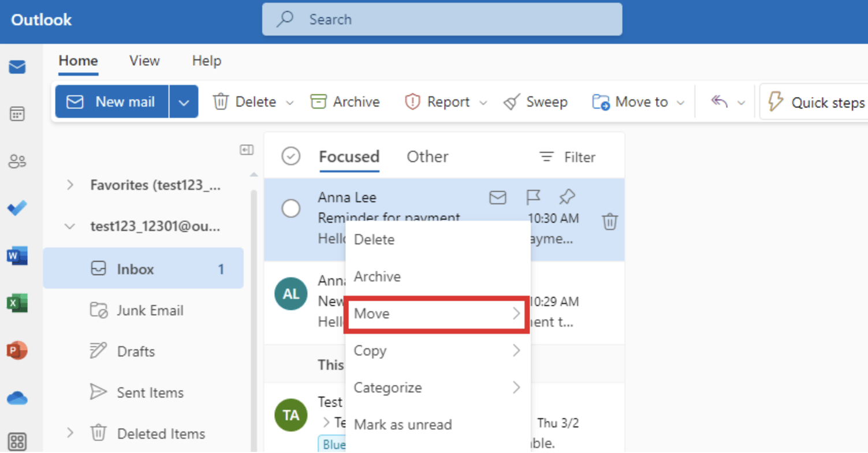The image size is (868, 453).
Task: Launch Excel from the app sidebar
Action: 17,303
